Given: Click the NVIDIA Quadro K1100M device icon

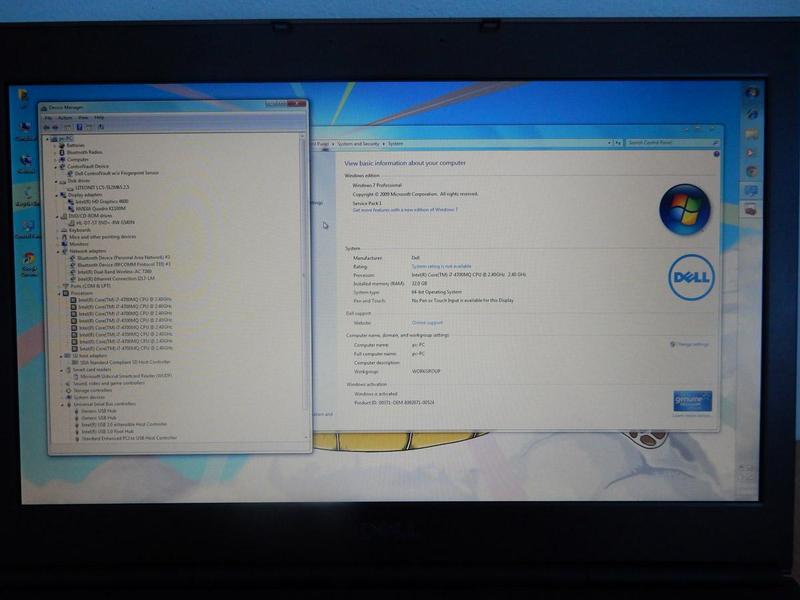Looking at the screenshot, I should coord(71,208).
